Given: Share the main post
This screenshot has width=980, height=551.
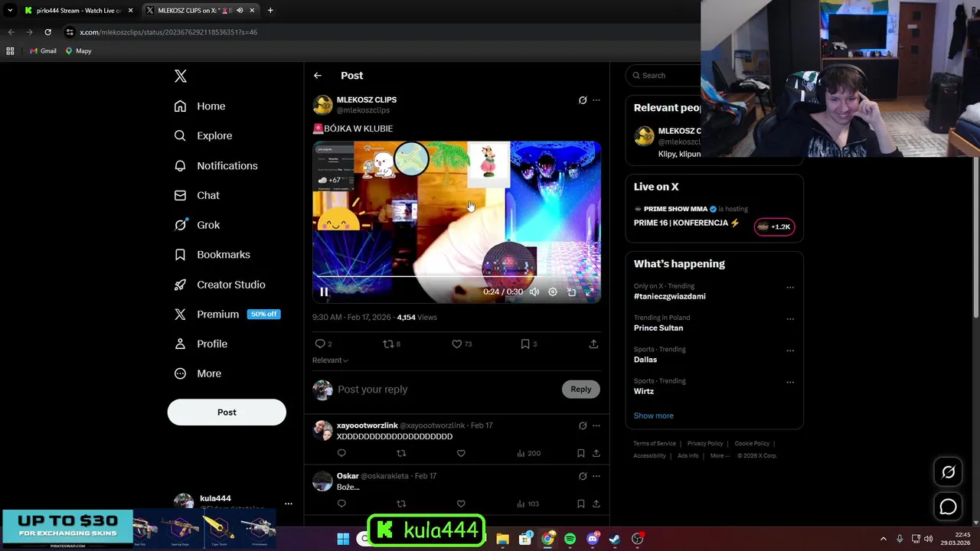Looking at the screenshot, I should coord(593,344).
